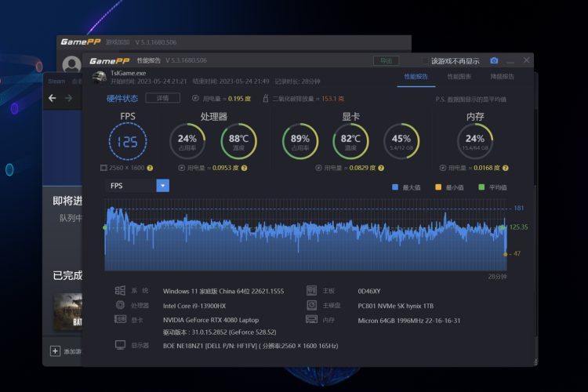Image resolution: width=588 pixels, height=392 pixels.
Task: Click the 47 minimum FPS marker
Action: [x=517, y=253]
